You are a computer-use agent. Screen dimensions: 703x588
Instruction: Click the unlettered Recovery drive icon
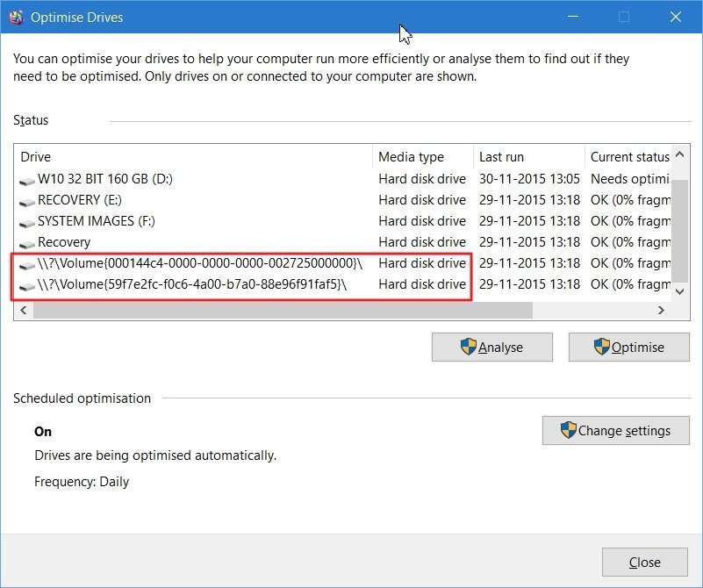pyautogui.click(x=27, y=242)
